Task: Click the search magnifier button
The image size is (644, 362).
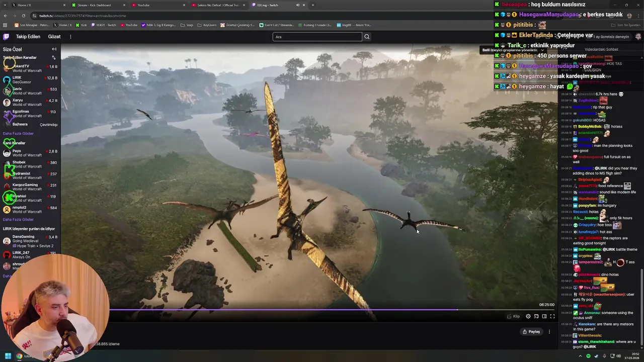Action: pos(367,37)
